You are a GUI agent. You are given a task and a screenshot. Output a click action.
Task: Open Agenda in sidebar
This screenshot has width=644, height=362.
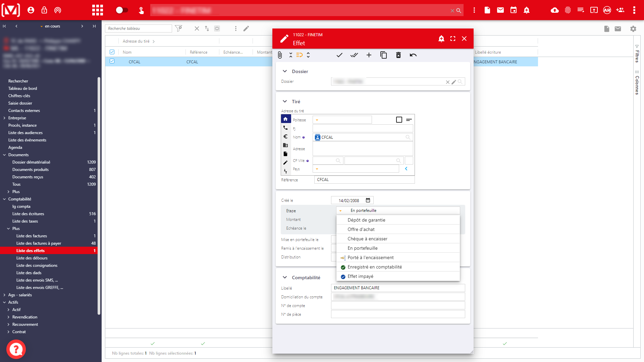[15, 147]
